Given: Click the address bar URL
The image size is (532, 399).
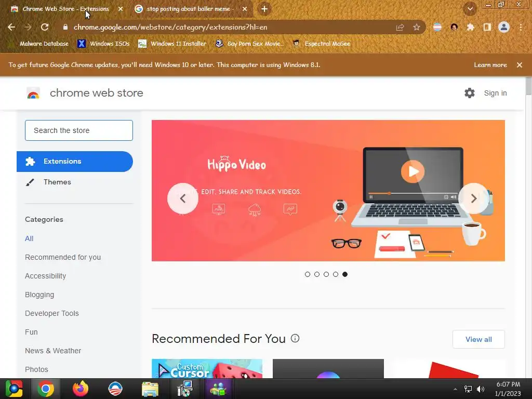Looking at the screenshot, I should point(170,27).
